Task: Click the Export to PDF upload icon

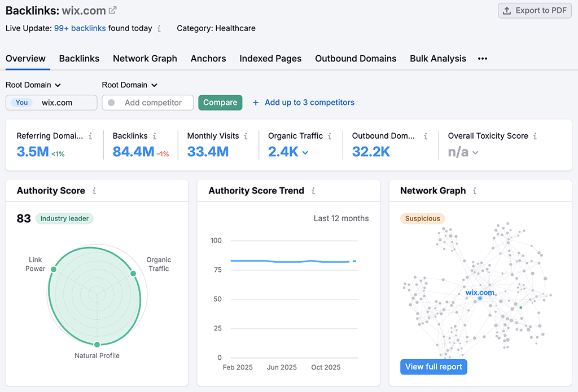Action: click(507, 10)
